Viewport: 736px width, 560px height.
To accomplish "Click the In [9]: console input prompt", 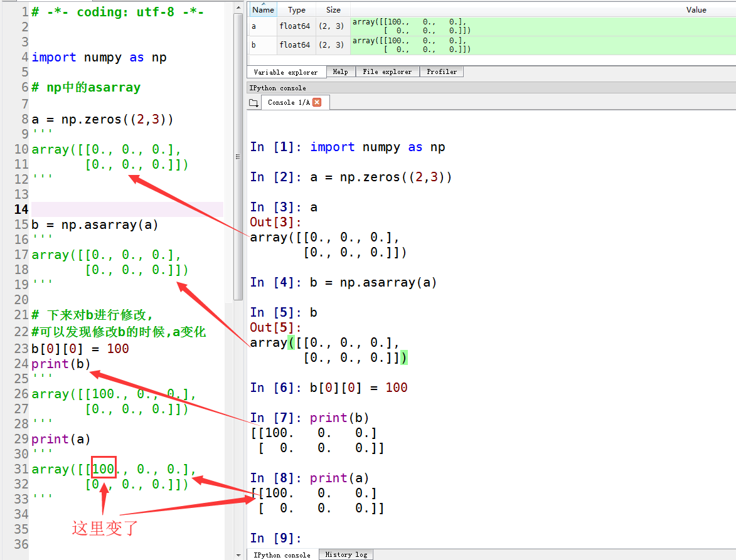I will (x=270, y=538).
